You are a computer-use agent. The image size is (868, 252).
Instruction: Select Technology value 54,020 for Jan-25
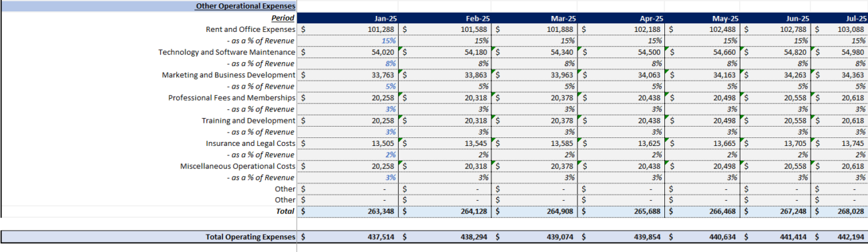[x=348, y=52]
